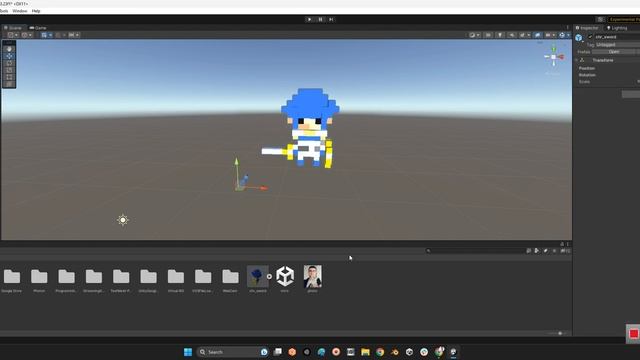Open Unity Hub from taskbar
Viewport: 640px width, 360px height.
(409, 352)
